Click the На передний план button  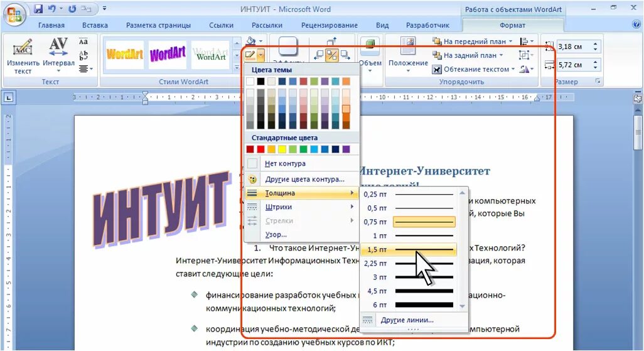[x=469, y=41]
